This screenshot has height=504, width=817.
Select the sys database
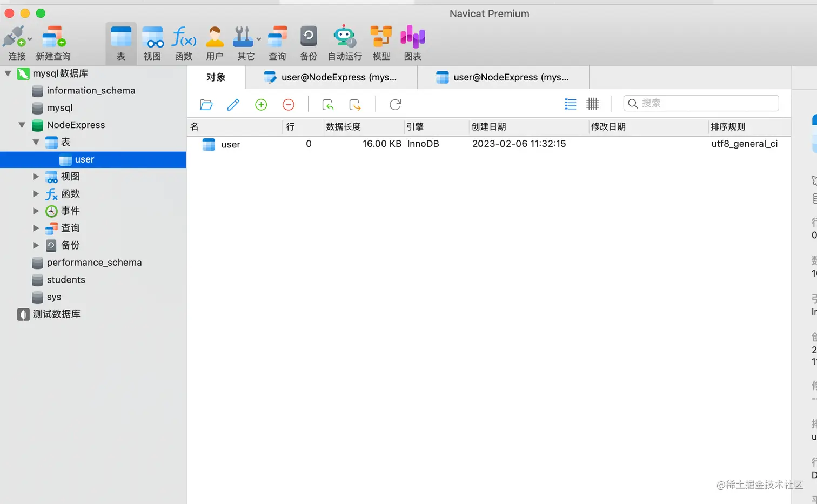coord(54,297)
